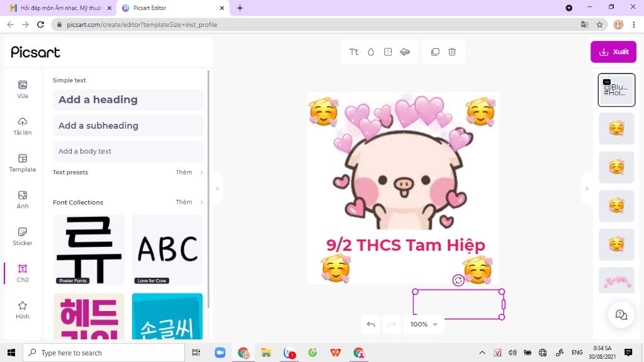
Task: Open the Hình shapes panel
Action: (x=23, y=310)
